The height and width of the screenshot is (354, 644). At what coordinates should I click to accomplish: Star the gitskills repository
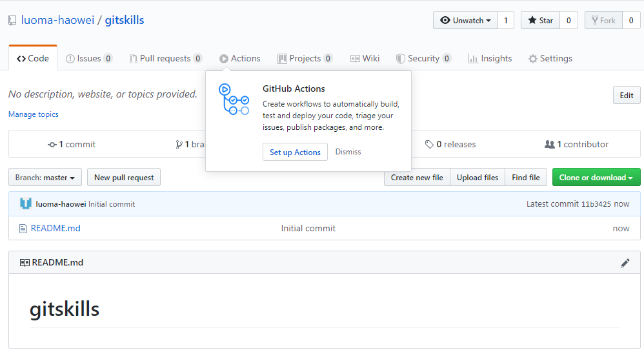(540, 20)
